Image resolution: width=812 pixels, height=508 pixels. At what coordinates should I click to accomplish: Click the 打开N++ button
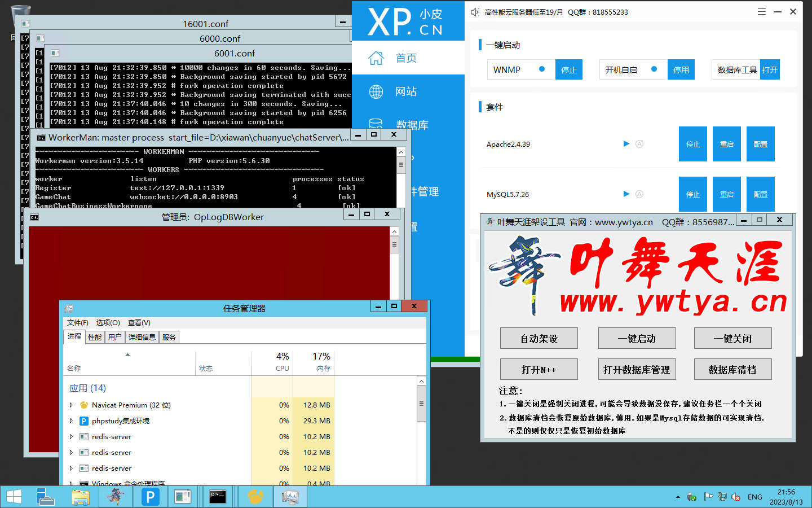click(539, 370)
